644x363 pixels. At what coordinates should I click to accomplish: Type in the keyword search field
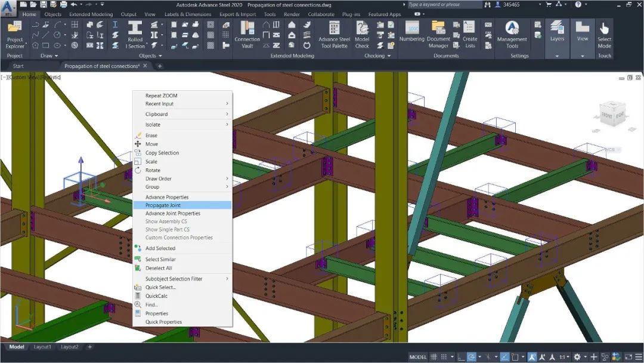444,5
